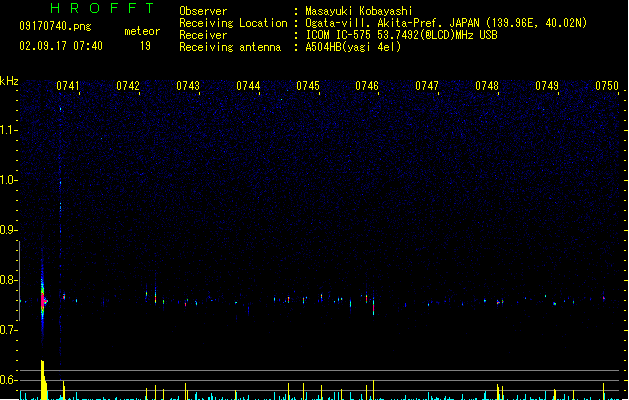
Task: Click the Receiver label
Action: (203, 35)
